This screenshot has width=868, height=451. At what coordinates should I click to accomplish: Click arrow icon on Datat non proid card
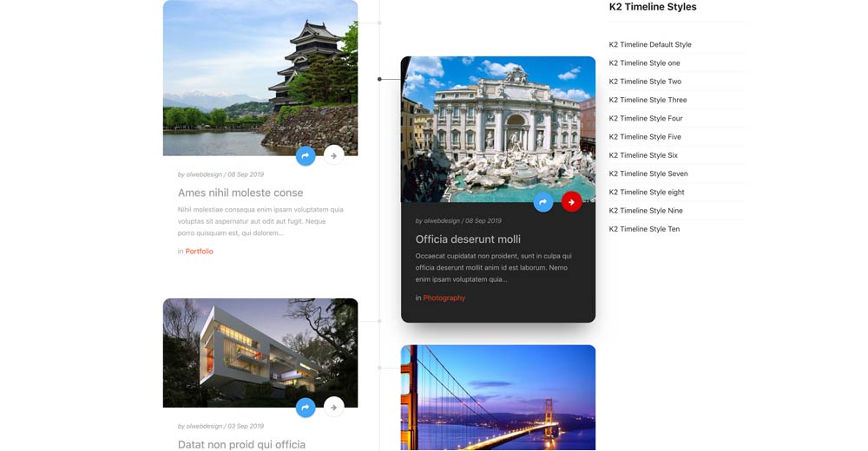[334, 408]
